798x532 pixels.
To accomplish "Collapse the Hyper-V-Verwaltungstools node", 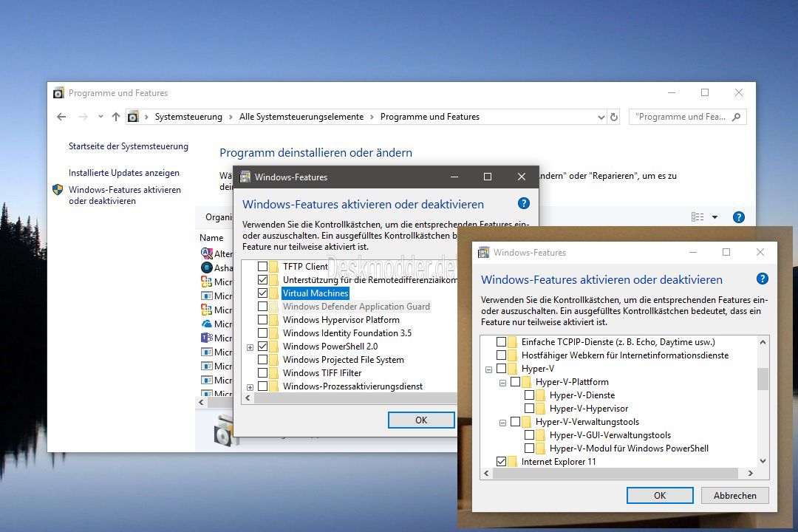I will [503, 423].
